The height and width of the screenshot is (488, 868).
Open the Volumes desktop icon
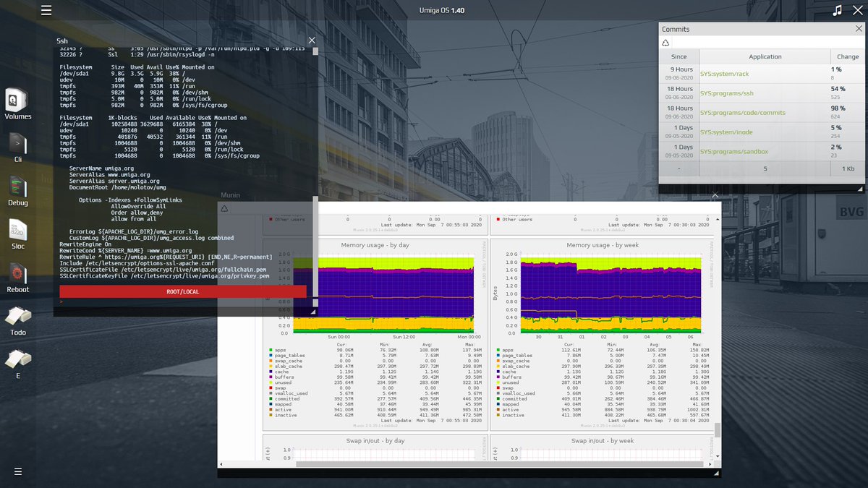tap(18, 104)
